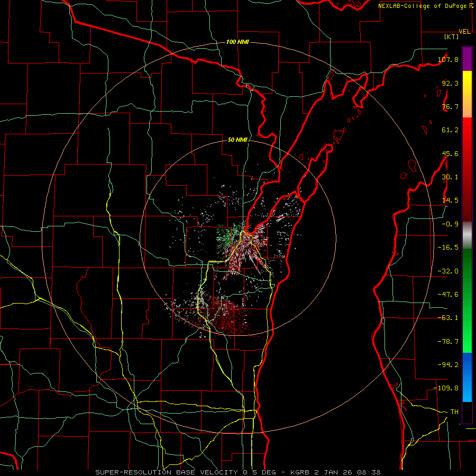Pick the yellow-orange segment of the color bar

coord(467,95)
